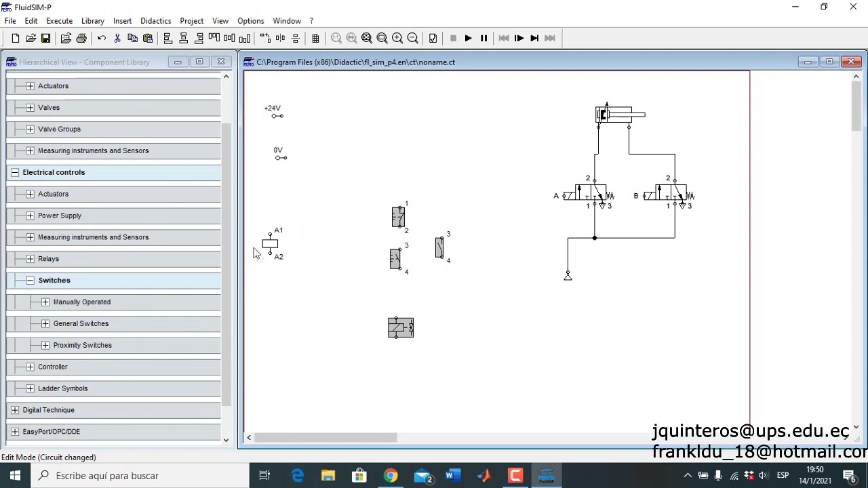Click the library panel down scroll arrow
This screenshot has width=868, height=488.
click(x=226, y=441)
